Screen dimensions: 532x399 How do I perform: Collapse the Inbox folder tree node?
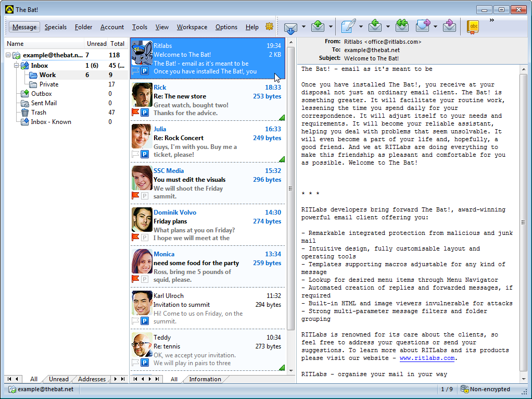(16, 65)
